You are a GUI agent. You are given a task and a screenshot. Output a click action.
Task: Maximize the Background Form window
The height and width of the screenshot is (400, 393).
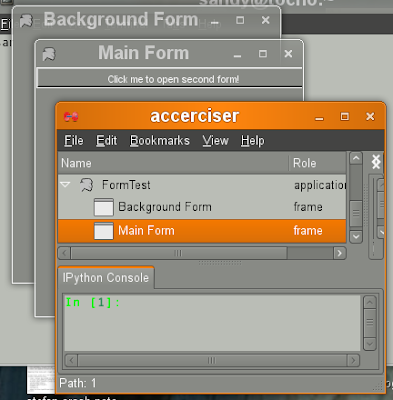coord(240,20)
